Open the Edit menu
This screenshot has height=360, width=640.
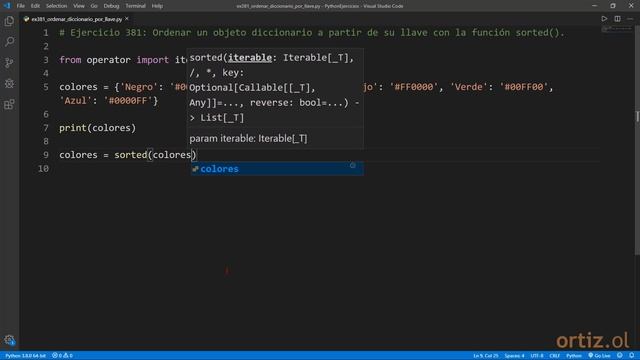pyautogui.click(x=36, y=6)
